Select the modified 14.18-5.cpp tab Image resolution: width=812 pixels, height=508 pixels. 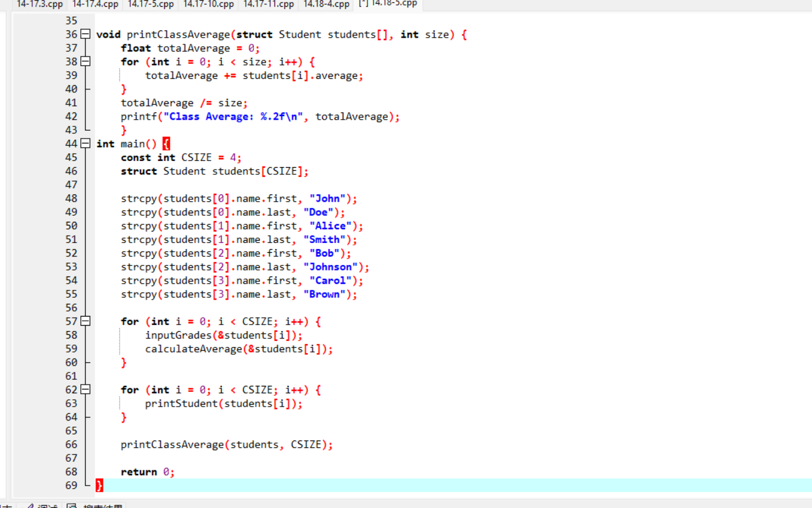tap(387, 4)
